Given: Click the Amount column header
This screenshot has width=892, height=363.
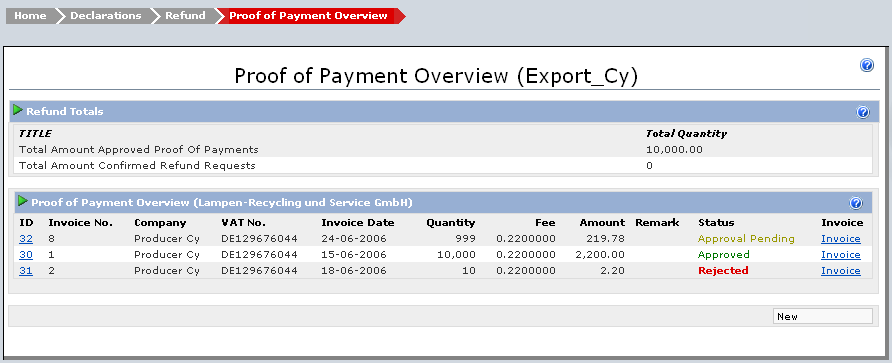Looking at the screenshot, I should tap(602, 223).
